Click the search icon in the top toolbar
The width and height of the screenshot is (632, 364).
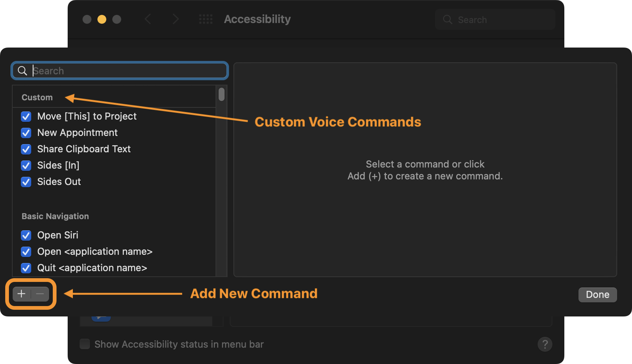pos(447,19)
